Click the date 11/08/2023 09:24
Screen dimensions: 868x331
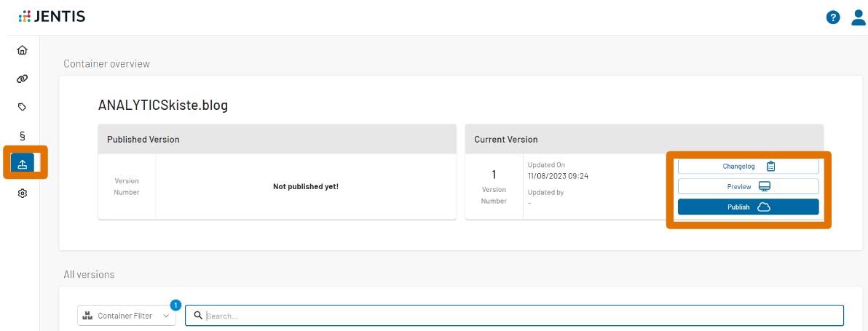pos(559,176)
